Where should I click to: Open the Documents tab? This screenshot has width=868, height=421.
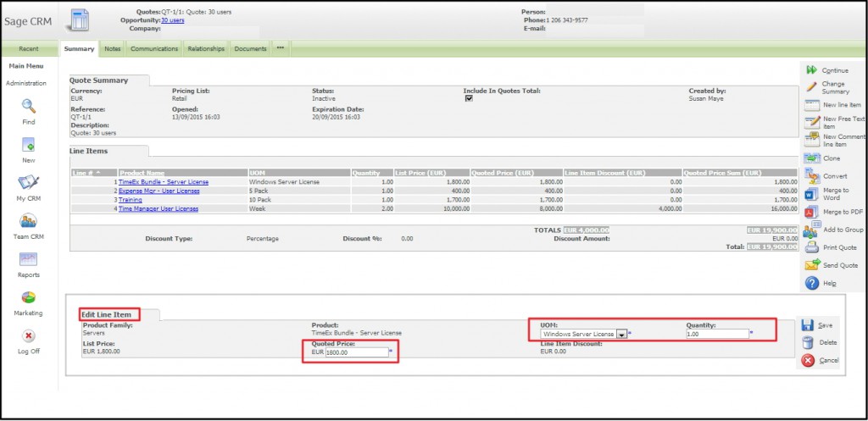tap(250, 48)
